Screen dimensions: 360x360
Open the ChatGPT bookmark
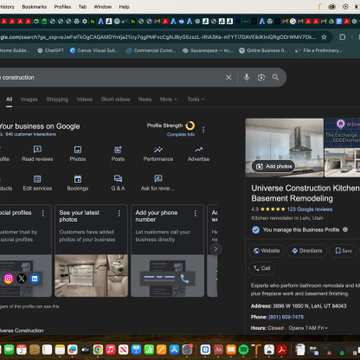(x=50, y=51)
